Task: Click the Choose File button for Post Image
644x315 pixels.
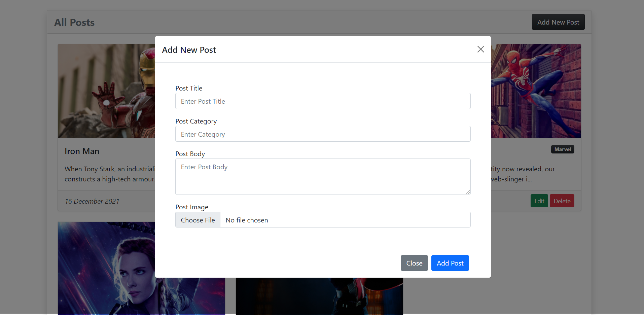Action: (198, 219)
